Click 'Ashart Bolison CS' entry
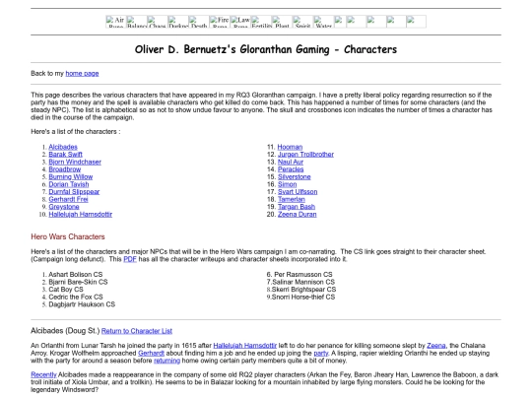Image resolution: width=532 pixels, height=399 pixels. [75, 275]
